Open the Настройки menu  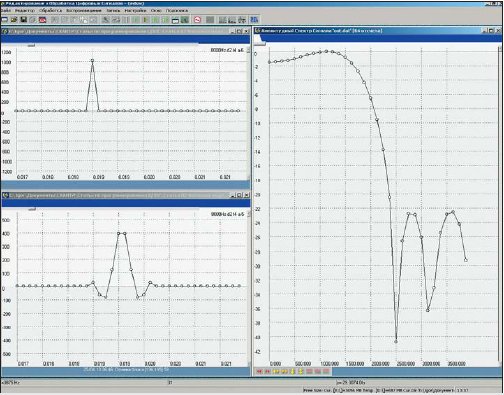click(x=135, y=11)
